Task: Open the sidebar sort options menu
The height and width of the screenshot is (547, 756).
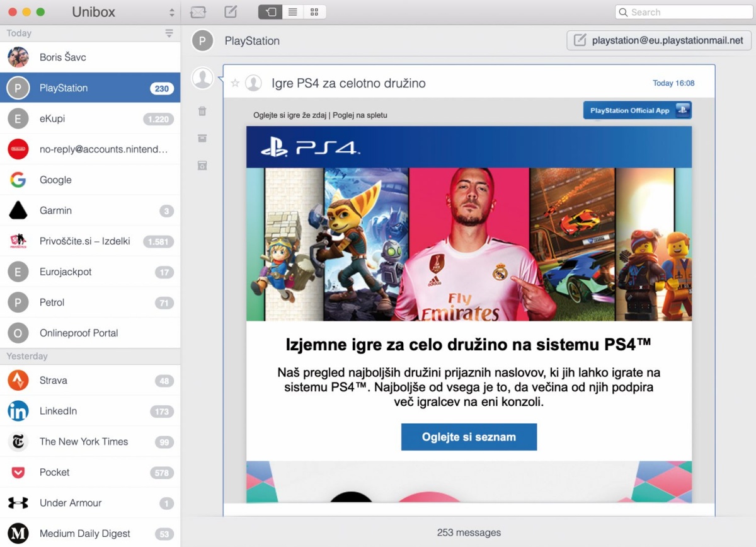Action: 169,33
